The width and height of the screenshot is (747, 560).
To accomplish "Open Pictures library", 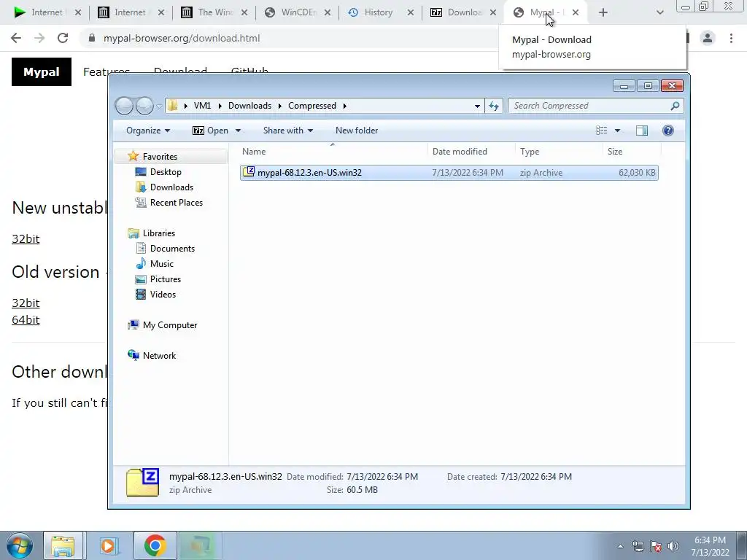I will [166, 279].
